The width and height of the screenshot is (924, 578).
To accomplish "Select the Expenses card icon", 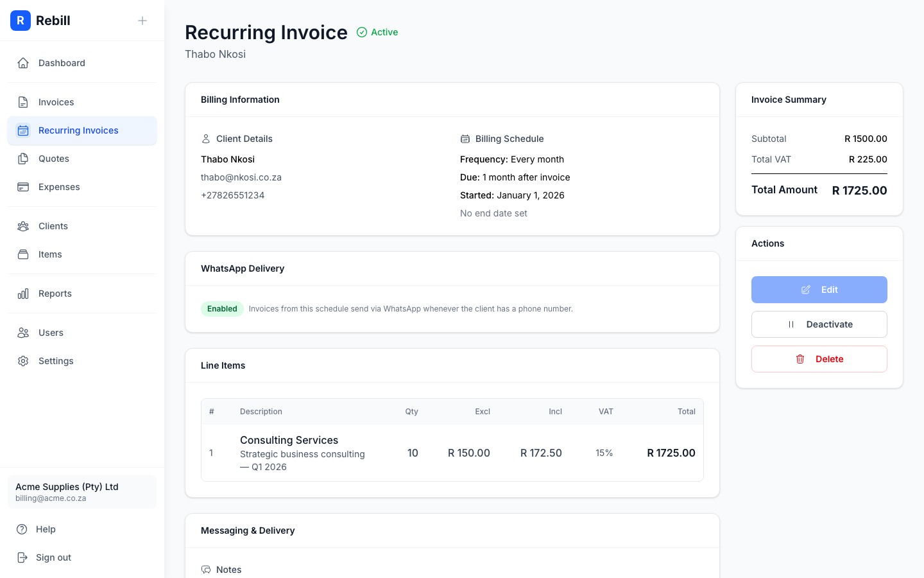I will pyautogui.click(x=24, y=187).
